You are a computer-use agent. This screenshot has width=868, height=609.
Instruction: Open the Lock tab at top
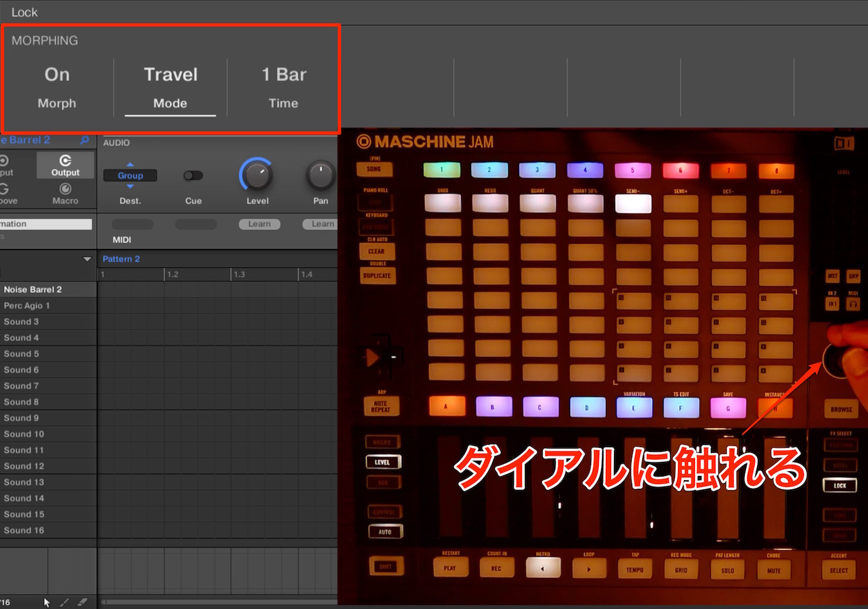(x=25, y=12)
